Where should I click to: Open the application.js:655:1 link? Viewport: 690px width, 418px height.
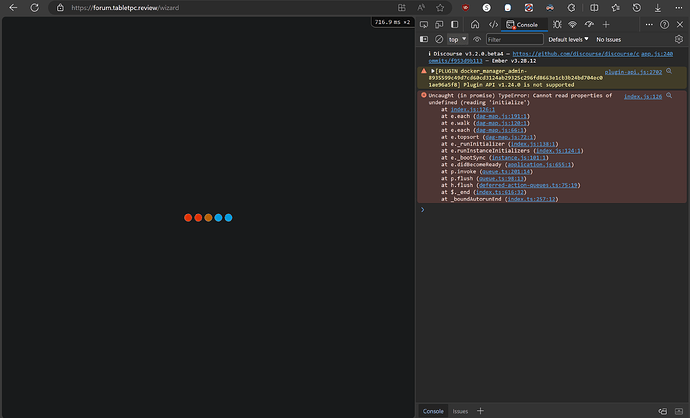coord(539,165)
